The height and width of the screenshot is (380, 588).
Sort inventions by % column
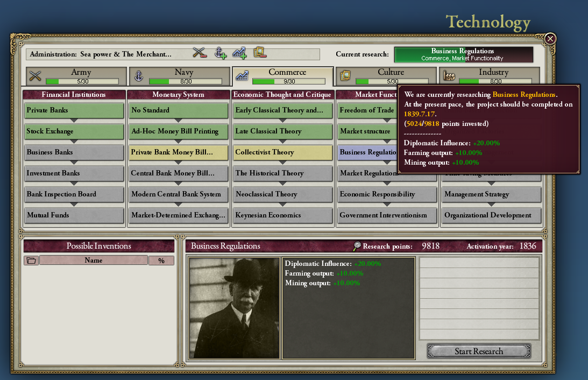pos(161,261)
